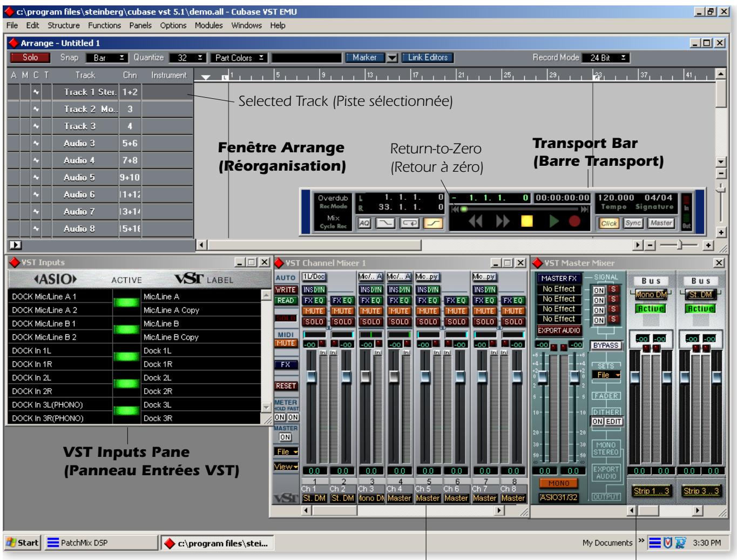Click EXPORT AUDIO under Master FX

(559, 330)
